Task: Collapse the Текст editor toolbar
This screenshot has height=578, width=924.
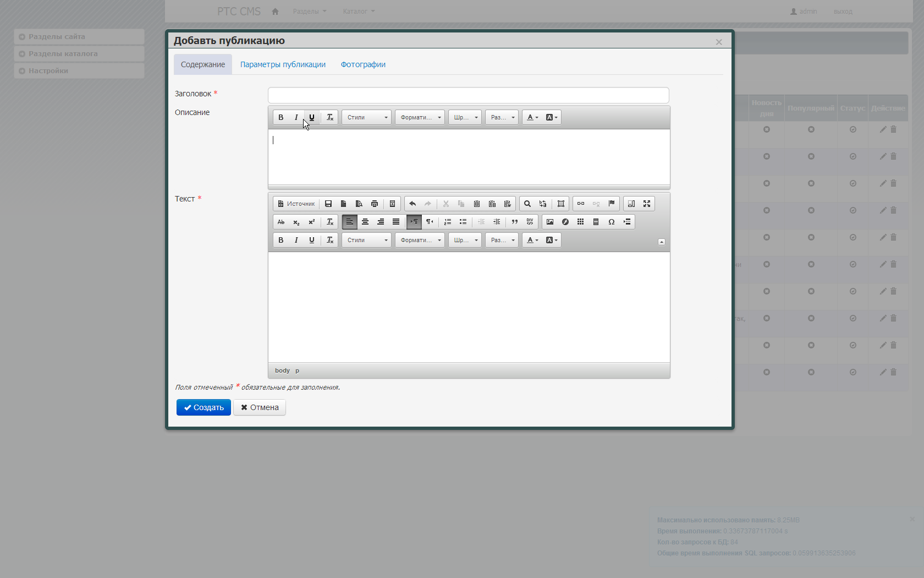Action: (x=662, y=242)
